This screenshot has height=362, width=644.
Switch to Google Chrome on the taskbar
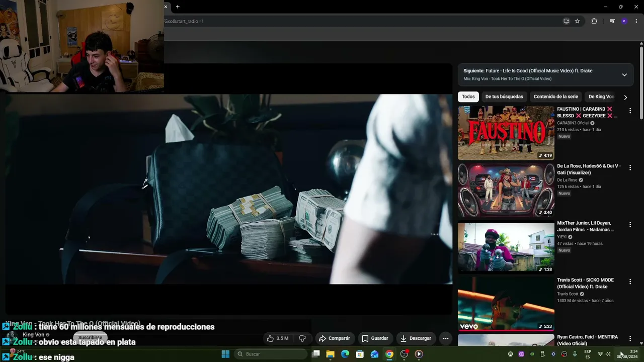pyautogui.click(x=389, y=354)
